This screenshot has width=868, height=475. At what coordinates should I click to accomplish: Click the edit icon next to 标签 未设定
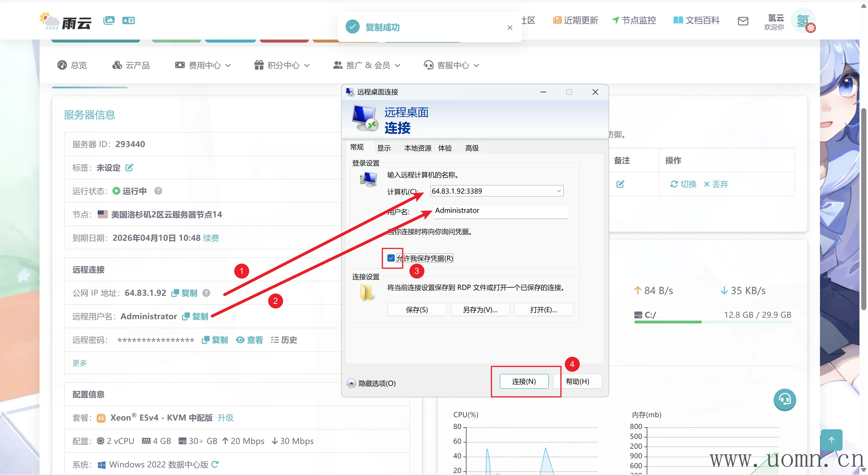click(129, 167)
